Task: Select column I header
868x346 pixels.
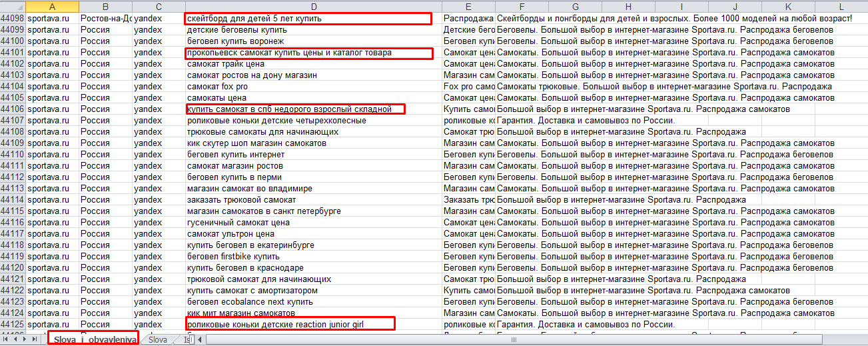Action: click(681, 7)
